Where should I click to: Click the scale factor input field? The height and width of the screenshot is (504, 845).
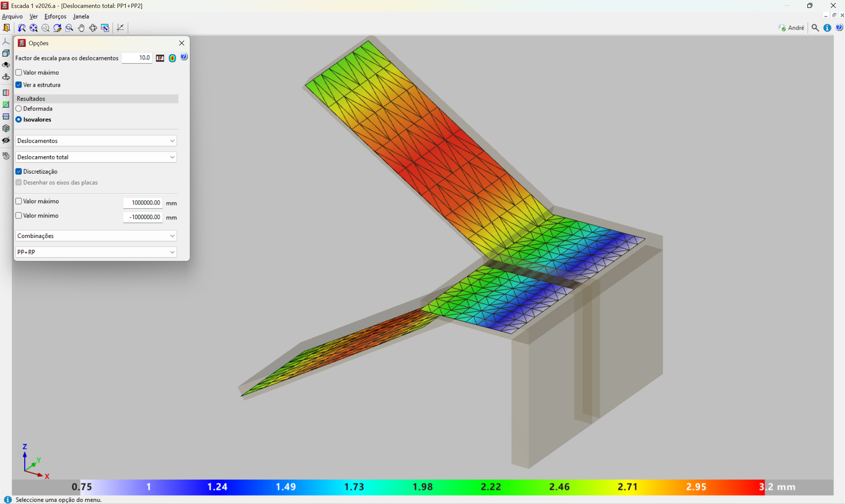[137, 58]
